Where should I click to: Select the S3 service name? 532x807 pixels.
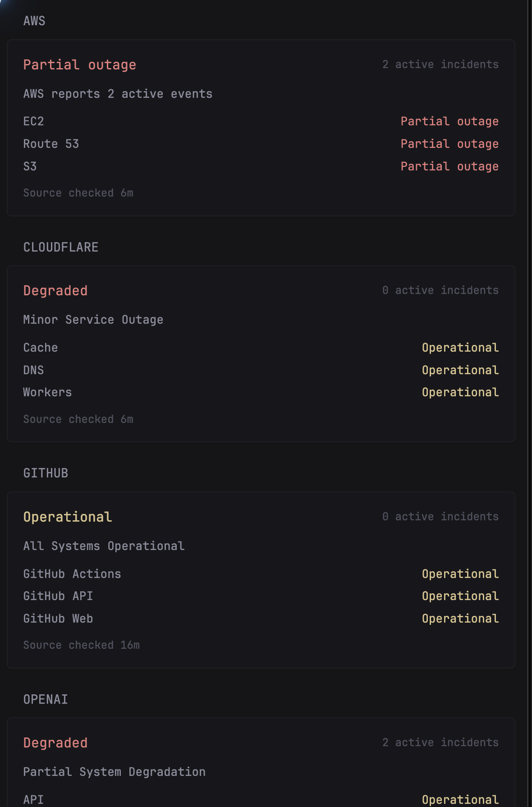click(30, 166)
